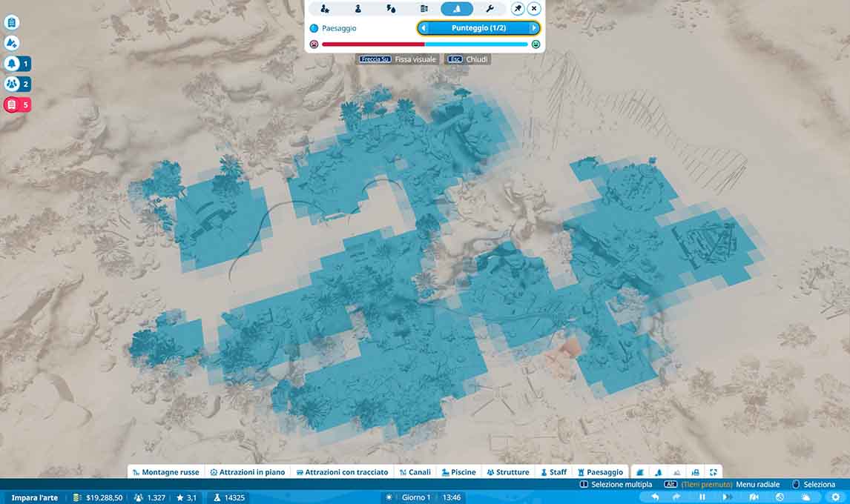Click the red-blue Paesaggio score bar
850x504 pixels.
425,44
